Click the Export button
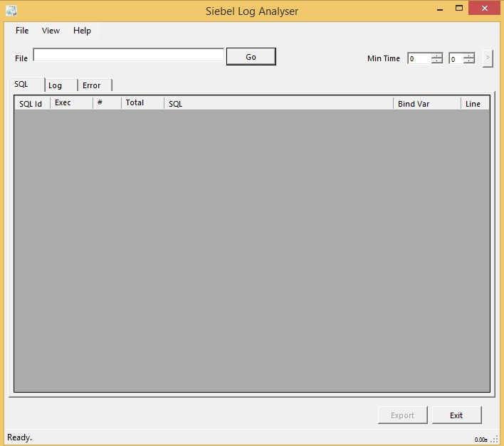 [403, 415]
